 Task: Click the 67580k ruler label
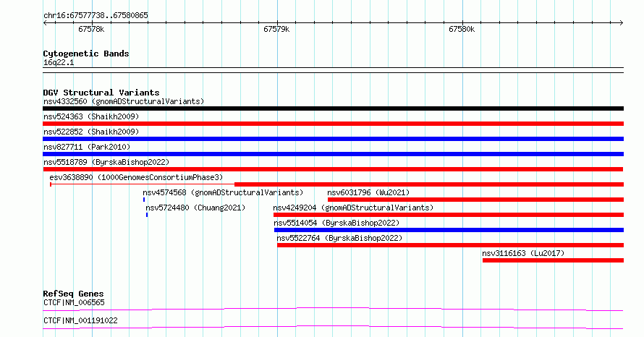tap(462, 29)
